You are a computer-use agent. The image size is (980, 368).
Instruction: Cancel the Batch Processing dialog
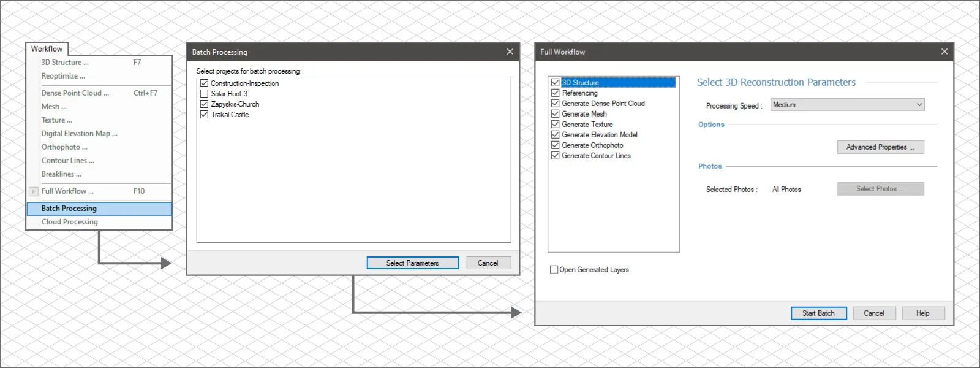click(x=488, y=263)
